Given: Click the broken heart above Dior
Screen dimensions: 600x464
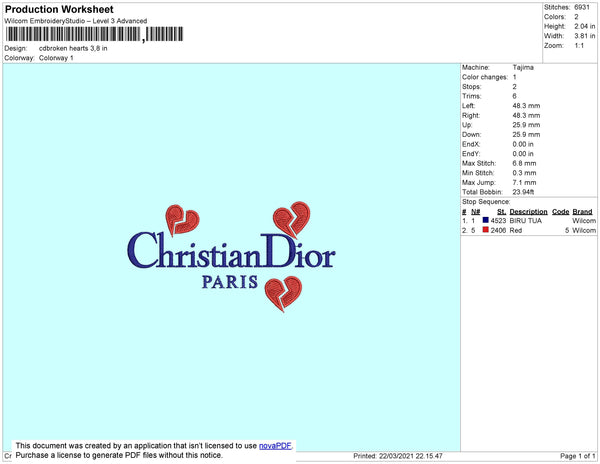Looking at the screenshot, I should [x=292, y=220].
